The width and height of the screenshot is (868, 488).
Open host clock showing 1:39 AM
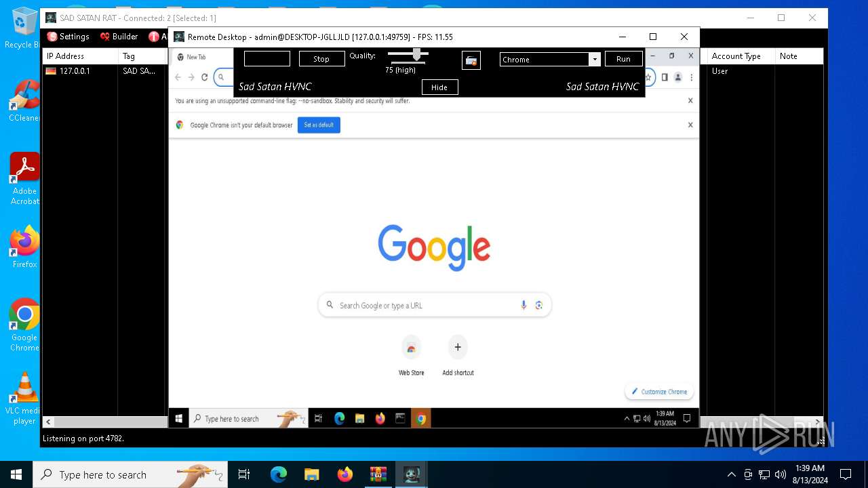pyautogui.click(x=809, y=474)
